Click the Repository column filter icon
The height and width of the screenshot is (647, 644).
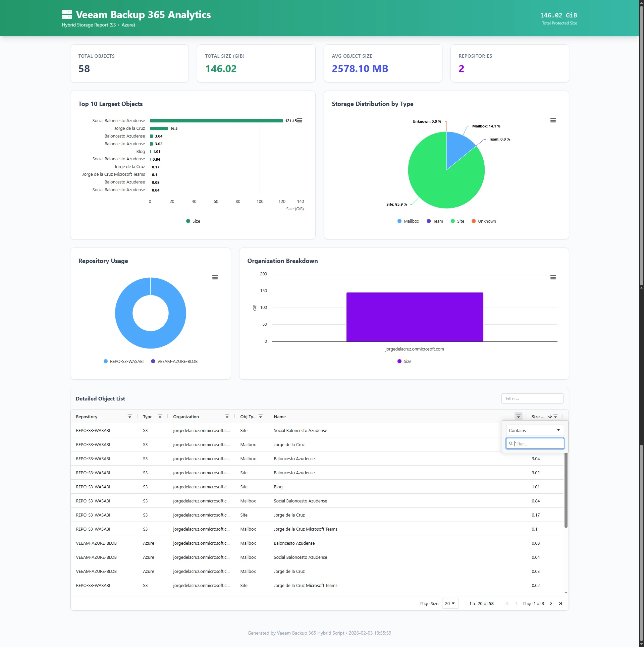129,416
